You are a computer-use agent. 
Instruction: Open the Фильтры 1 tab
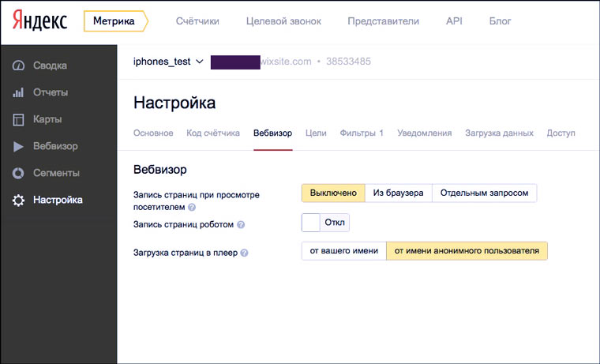(362, 133)
